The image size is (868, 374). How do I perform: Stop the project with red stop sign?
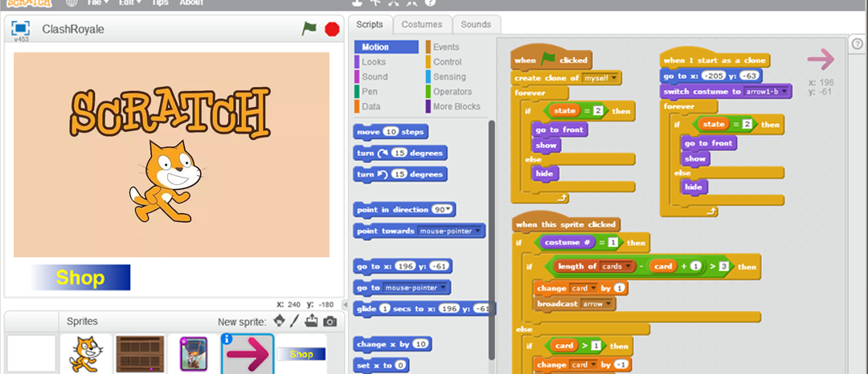(x=332, y=29)
